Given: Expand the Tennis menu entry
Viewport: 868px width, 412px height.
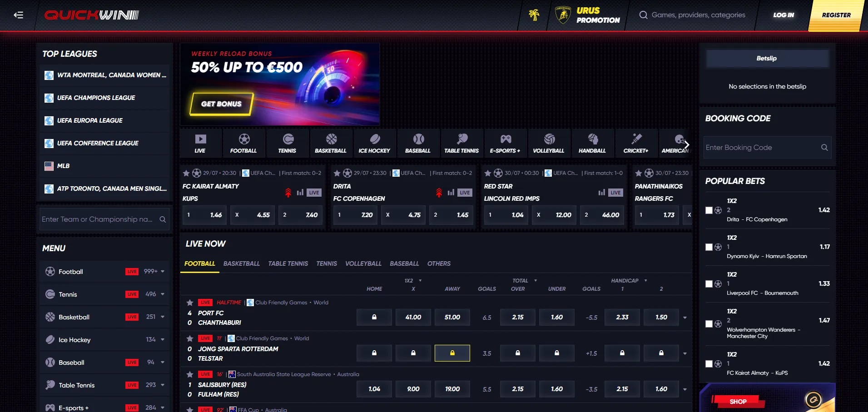Looking at the screenshot, I should pyautogui.click(x=162, y=294).
